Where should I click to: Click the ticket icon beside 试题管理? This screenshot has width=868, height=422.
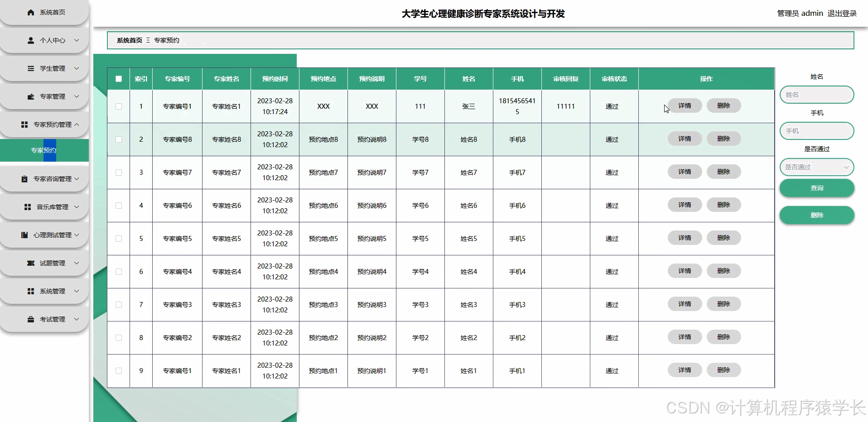pyautogui.click(x=31, y=263)
